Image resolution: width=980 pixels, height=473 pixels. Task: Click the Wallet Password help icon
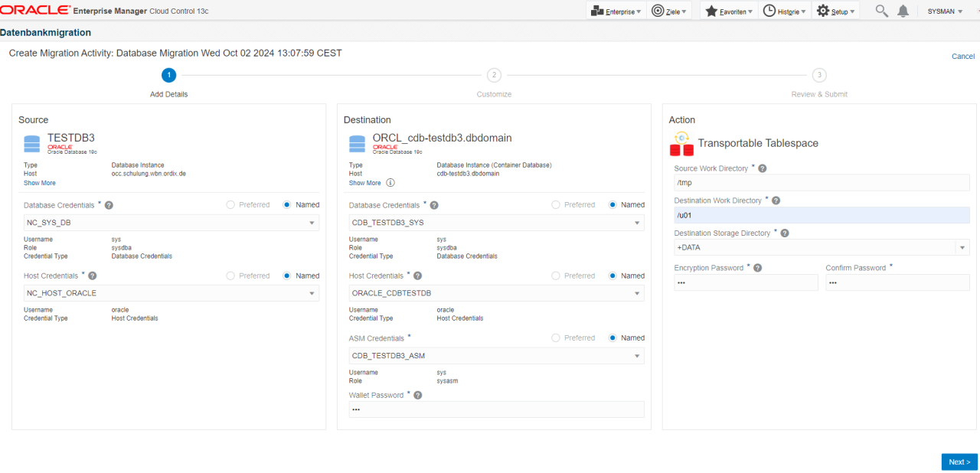(x=418, y=395)
